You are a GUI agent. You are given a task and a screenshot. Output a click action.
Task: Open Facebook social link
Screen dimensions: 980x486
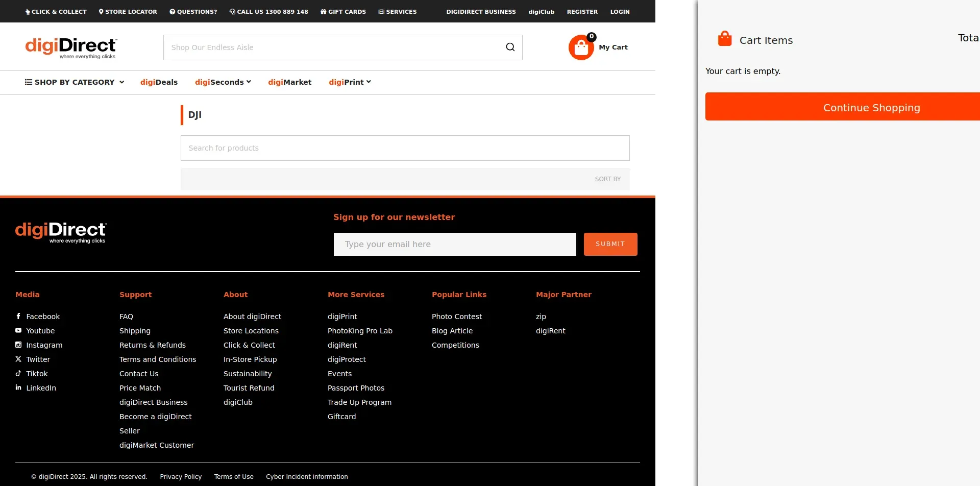[38, 317]
